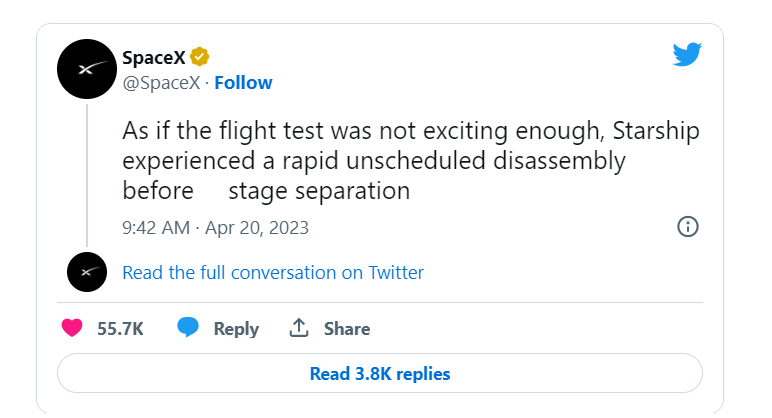Image resolution: width=772 pixels, height=418 pixels.
Task: Follow the SpaceX account
Action: pos(243,82)
